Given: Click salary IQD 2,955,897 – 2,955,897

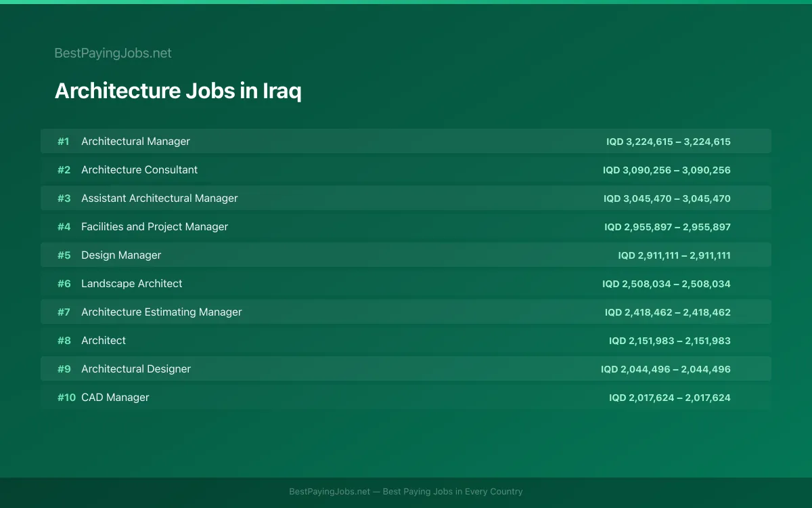Looking at the screenshot, I should [x=667, y=227].
